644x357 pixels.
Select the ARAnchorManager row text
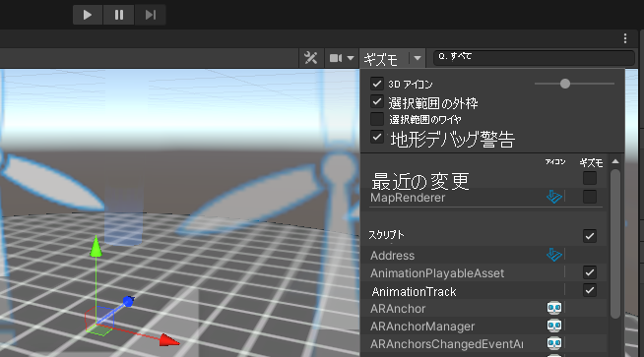[422, 327]
